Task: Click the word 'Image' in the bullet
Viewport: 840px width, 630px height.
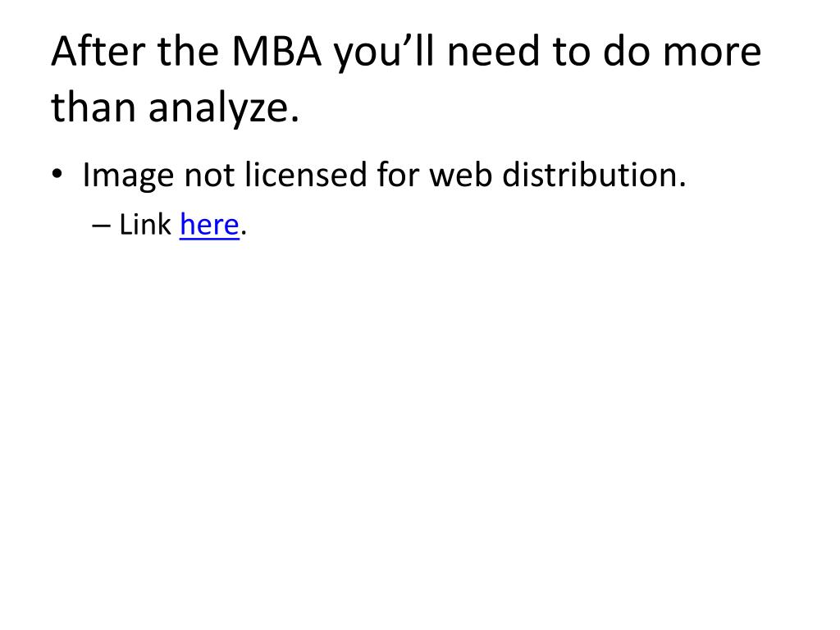Action: [129, 176]
